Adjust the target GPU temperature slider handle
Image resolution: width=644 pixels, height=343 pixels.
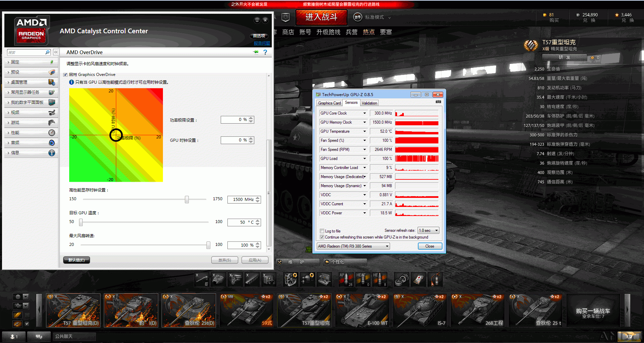pyautogui.click(x=81, y=222)
